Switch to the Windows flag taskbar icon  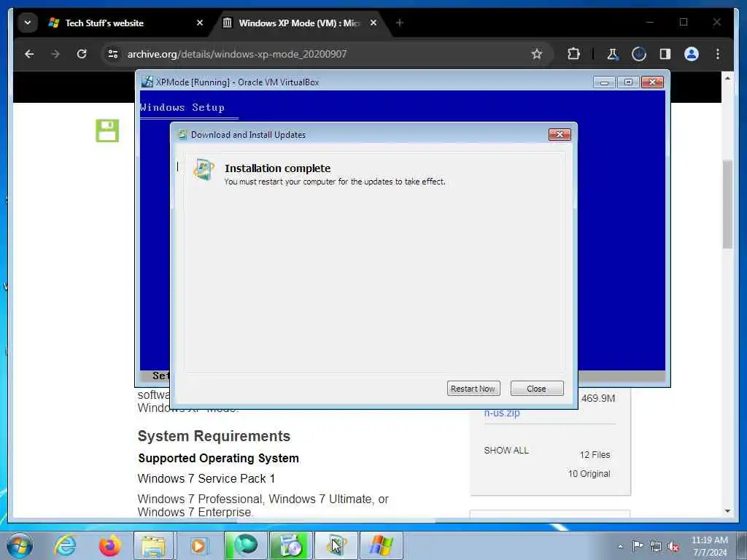click(381, 545)
